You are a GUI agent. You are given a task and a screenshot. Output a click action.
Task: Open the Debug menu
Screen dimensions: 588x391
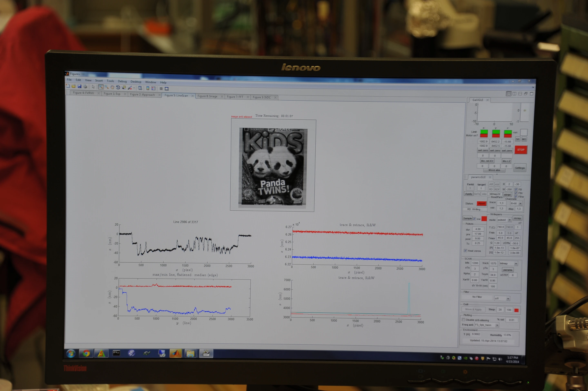(122, 81)
